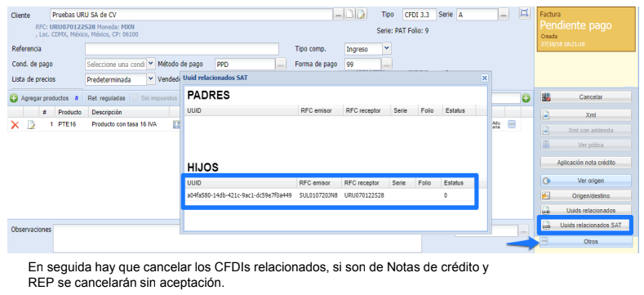Click UUID header under PADRES
Image resolution: width=644 pixels, height=295 pixels.
coord(241,110)
